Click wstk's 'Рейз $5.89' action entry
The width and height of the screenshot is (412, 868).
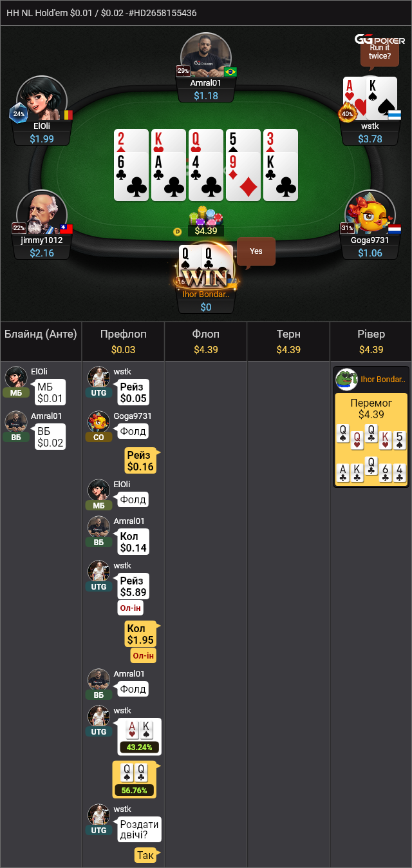(133, 586)
